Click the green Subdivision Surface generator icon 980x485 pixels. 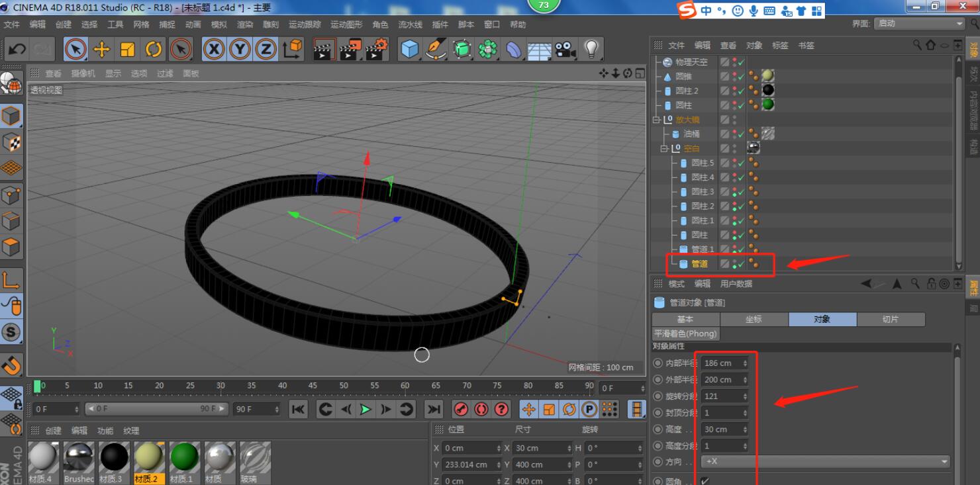462,49
